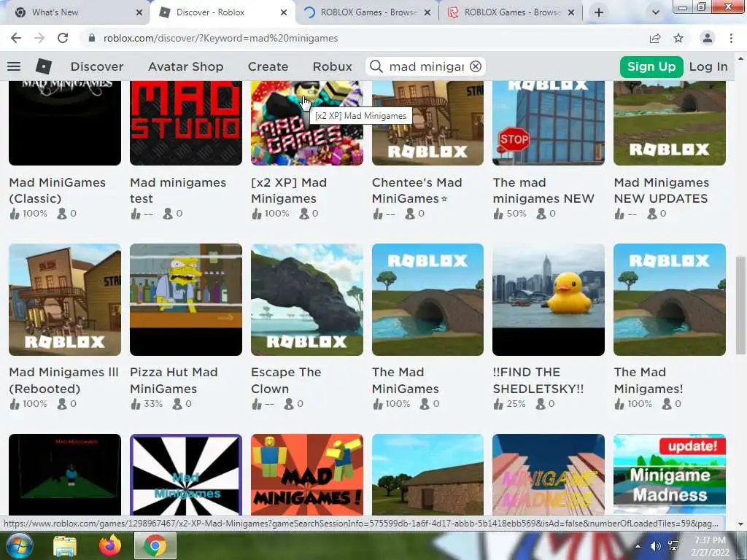The height and width of the screenshot is (560, 747).
Task: Open File Explorer from taskbar
Action: coord(65,545)
